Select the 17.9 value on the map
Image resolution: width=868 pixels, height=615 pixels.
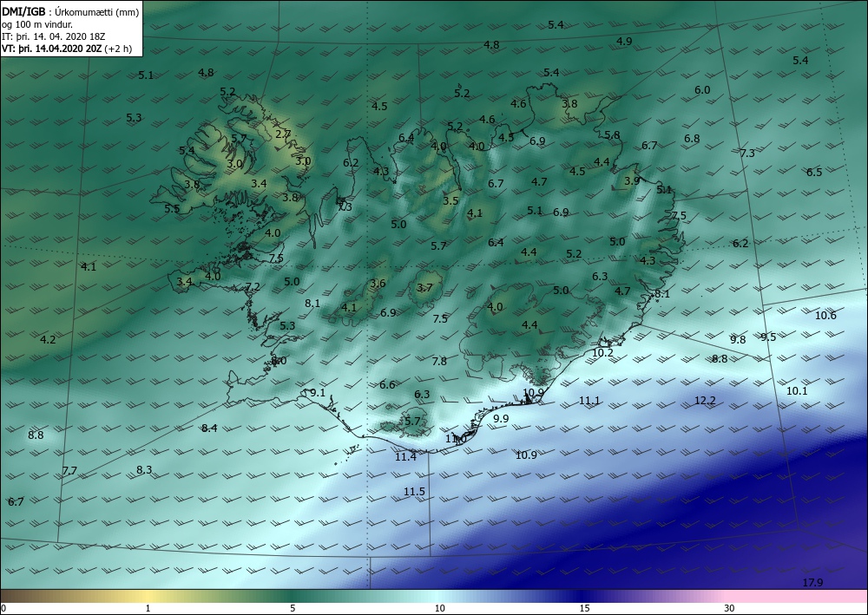click(812, 582)
